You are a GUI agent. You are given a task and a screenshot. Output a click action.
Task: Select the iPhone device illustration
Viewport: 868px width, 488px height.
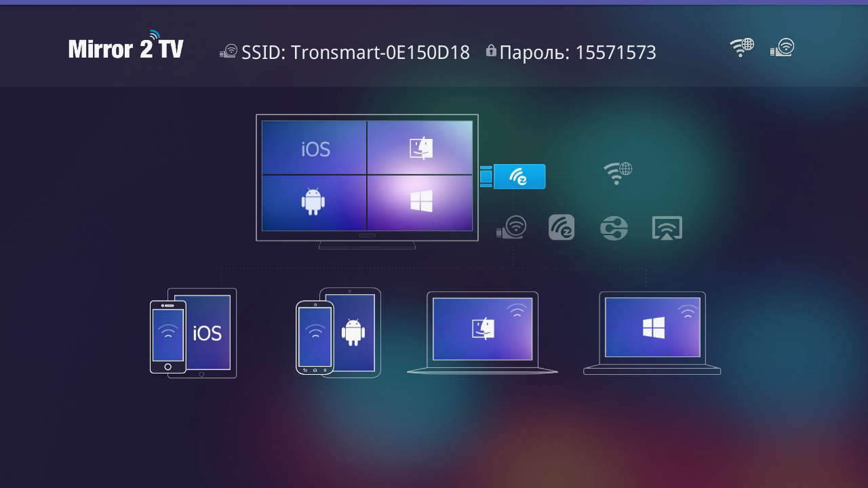tap(167, 337)
